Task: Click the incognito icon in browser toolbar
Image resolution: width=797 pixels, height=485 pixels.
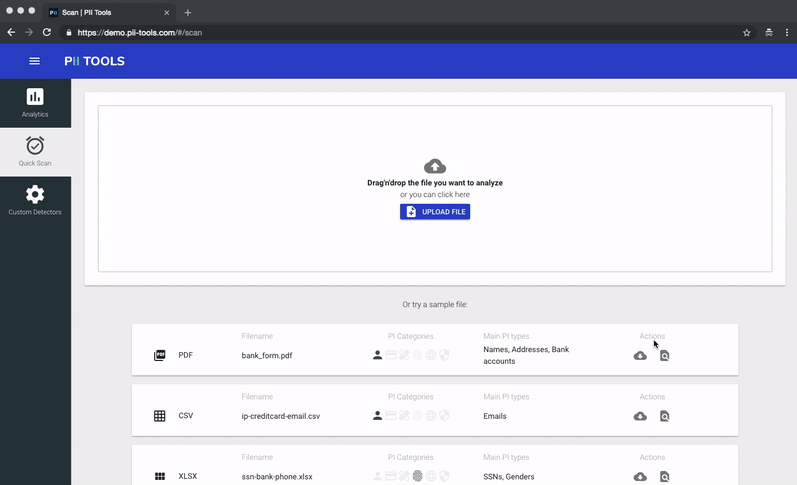Action: [x=769, y=33]
